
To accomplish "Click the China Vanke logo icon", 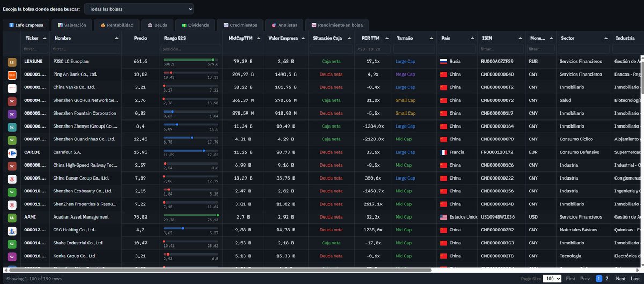I will (x=12, y=87).
